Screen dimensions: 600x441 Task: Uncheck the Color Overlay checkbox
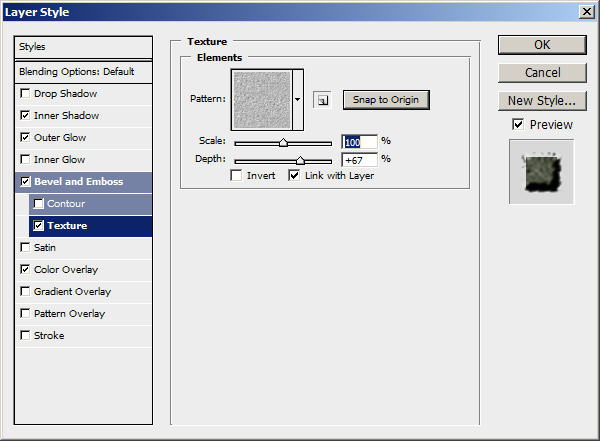[25, 270]
